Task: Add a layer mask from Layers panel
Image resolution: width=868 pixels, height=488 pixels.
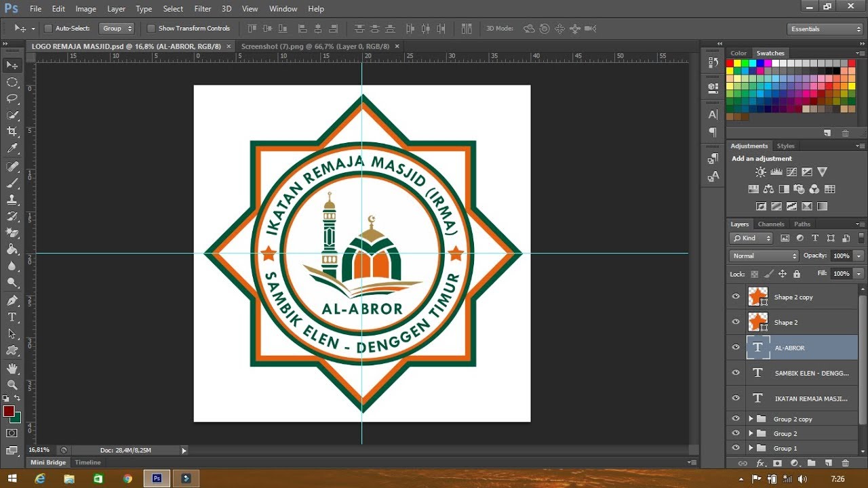Action: [777, 463]
